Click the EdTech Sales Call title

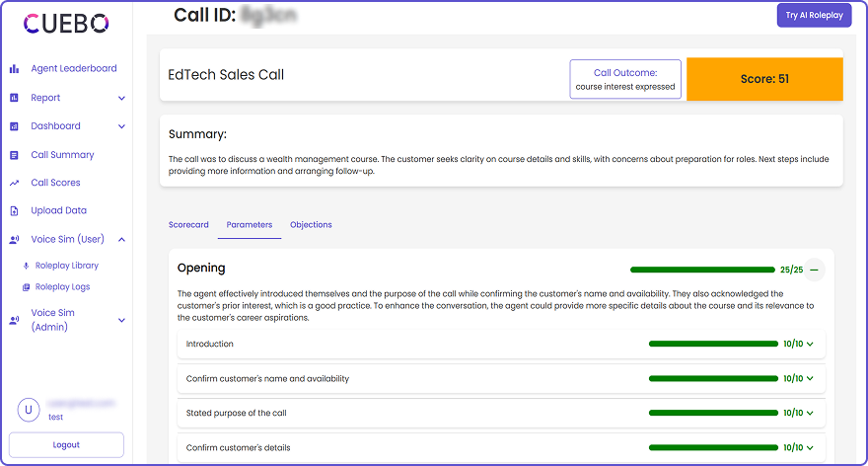[226, 75]
